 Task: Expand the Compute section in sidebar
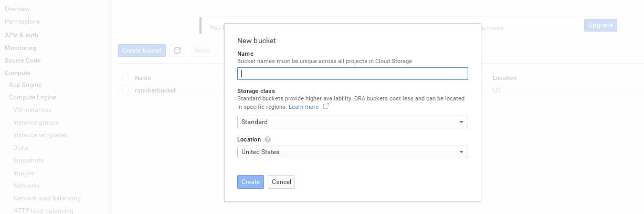point(17,73)
